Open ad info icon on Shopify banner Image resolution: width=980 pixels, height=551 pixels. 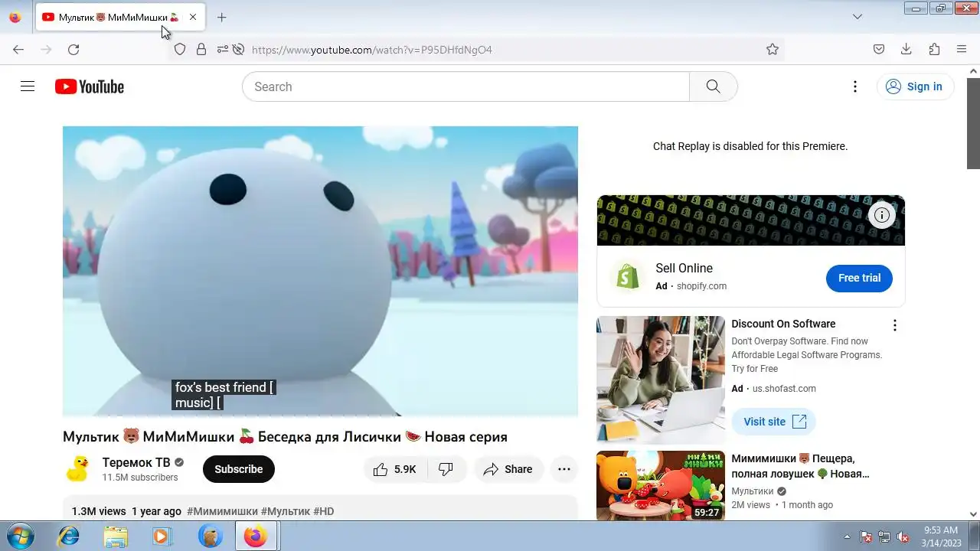point(882,215)
